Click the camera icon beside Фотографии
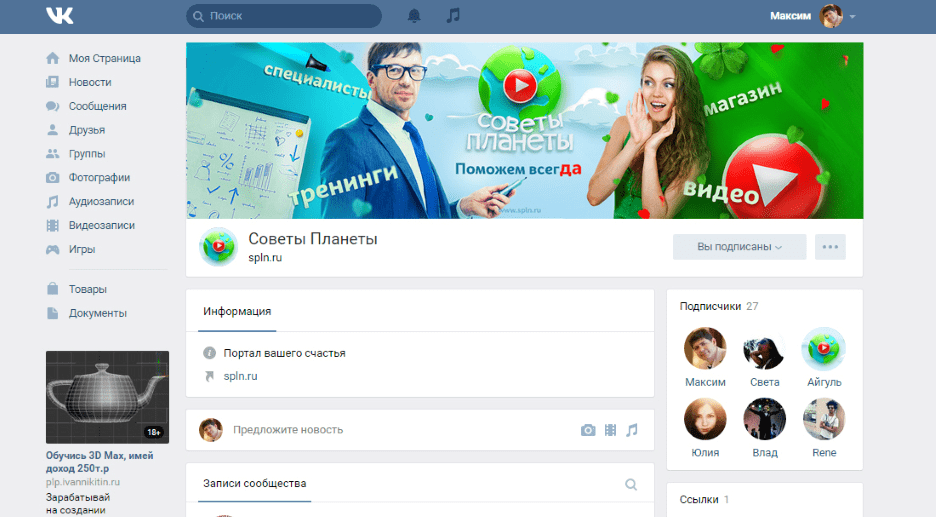The width and height of the screenshot is (936, 517). point(53,177)
